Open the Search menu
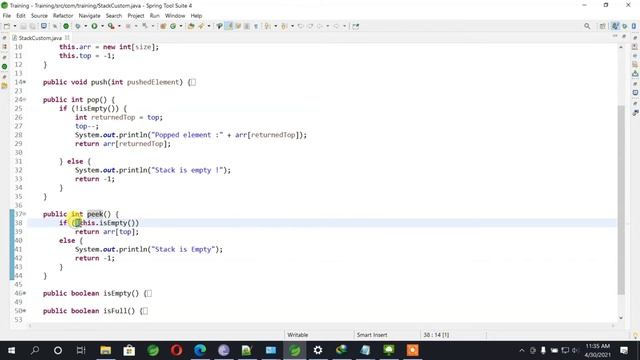 114,16
